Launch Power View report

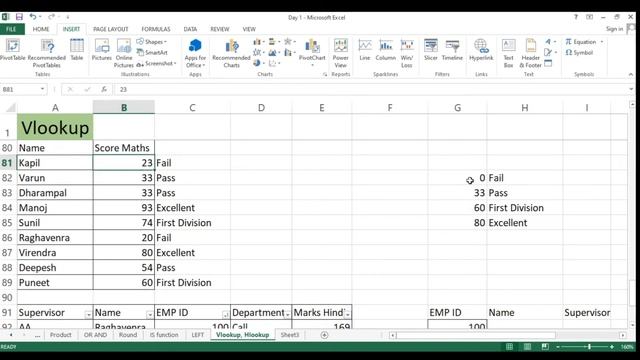click(x=340, y=53)
